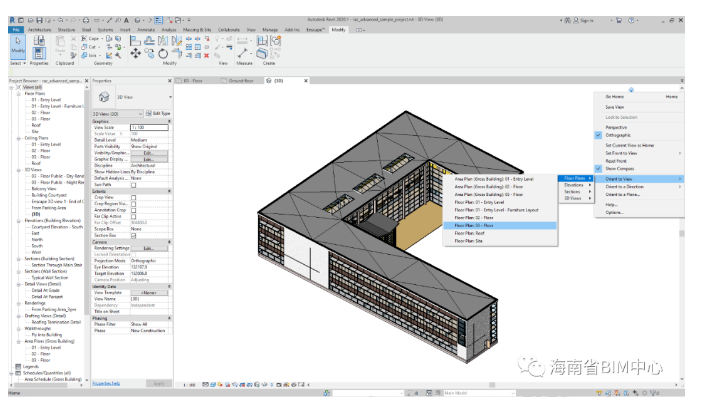Enable the Crop View checkbox

(134, 197)
